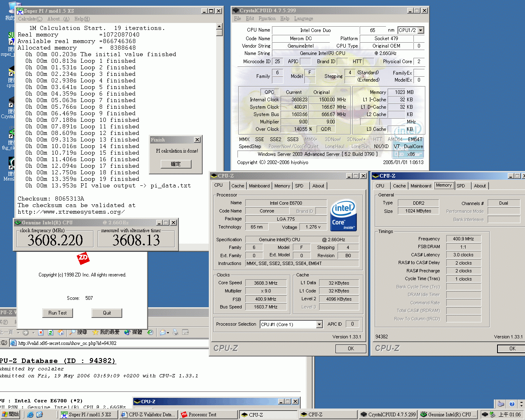Confirm the PI calculation done dialog
The width and height of the screenshot is (525, 420).
(176, 164)
